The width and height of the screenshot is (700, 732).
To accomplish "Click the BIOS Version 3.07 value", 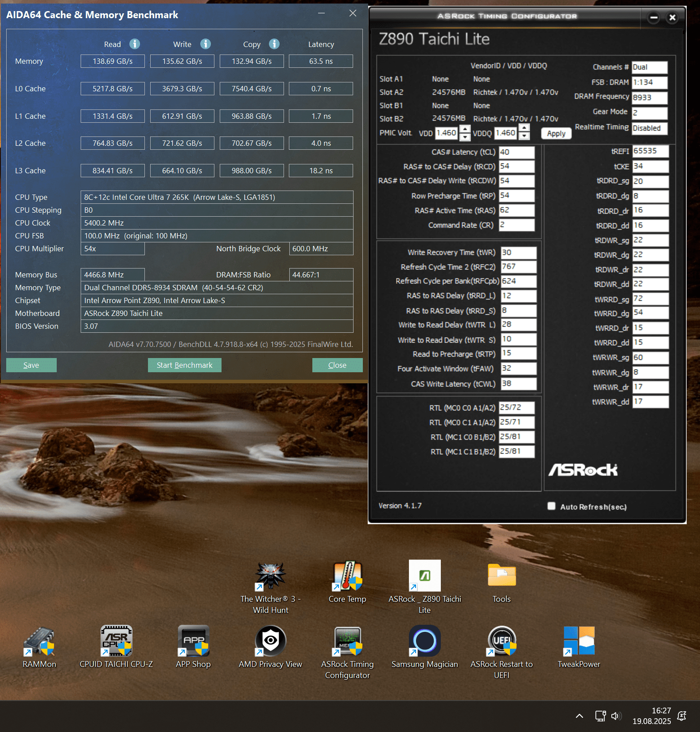I will point(217,326).
